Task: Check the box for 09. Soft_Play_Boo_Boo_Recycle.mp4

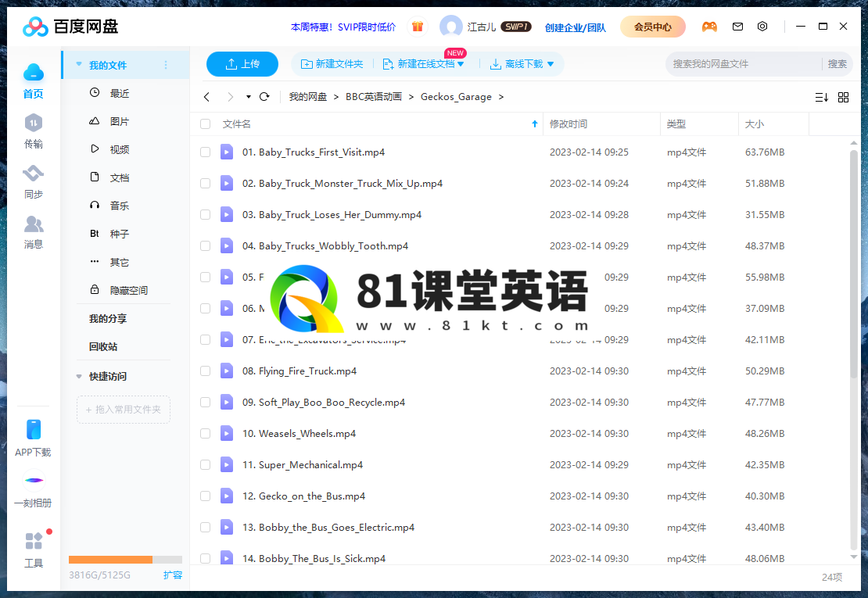Action: 206,402
